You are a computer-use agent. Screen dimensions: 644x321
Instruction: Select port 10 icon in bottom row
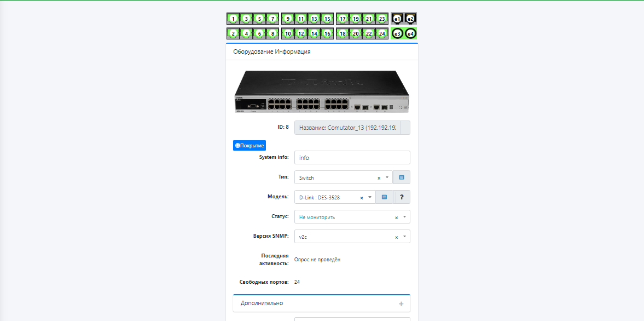(x=288, y=33)
